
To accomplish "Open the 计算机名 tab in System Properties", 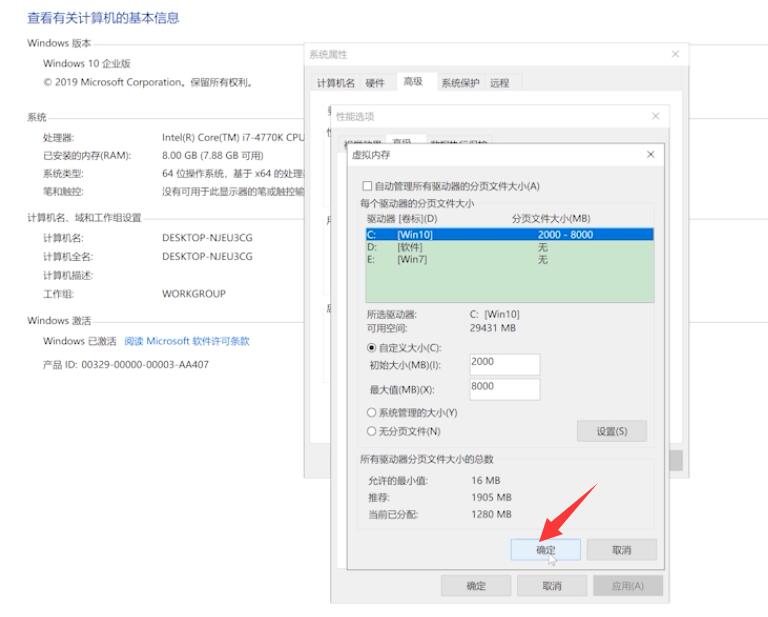I will point(336,83).
